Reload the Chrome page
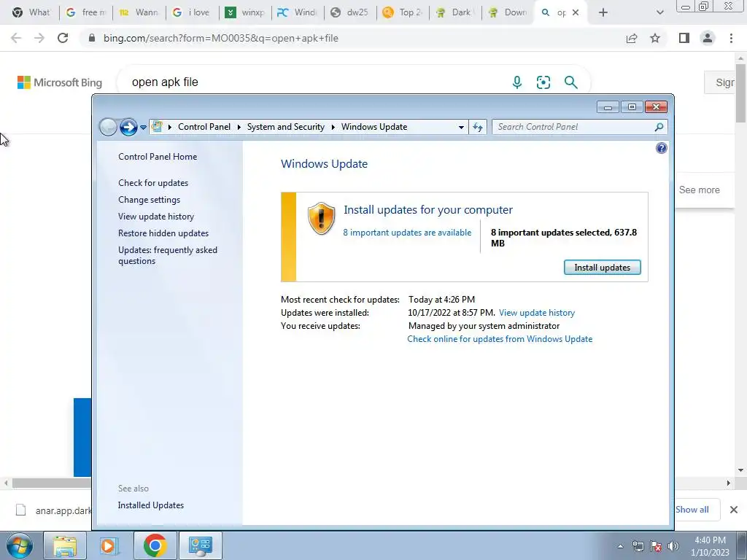The height and width of the screenshot is (560, 747). click(x=63, y=38)
